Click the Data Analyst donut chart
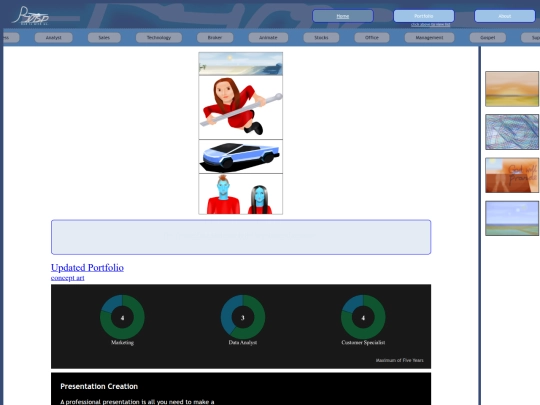 pos(243,317)
